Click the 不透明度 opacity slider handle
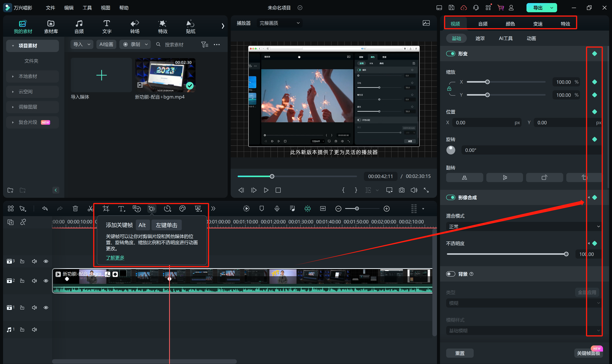 pos(566,254)
